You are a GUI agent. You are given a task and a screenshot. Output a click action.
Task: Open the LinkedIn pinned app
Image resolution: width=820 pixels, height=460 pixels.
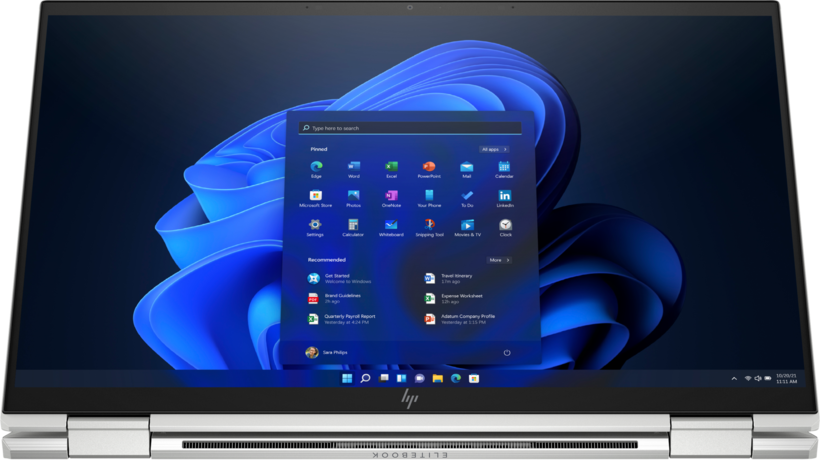point(505,196)
